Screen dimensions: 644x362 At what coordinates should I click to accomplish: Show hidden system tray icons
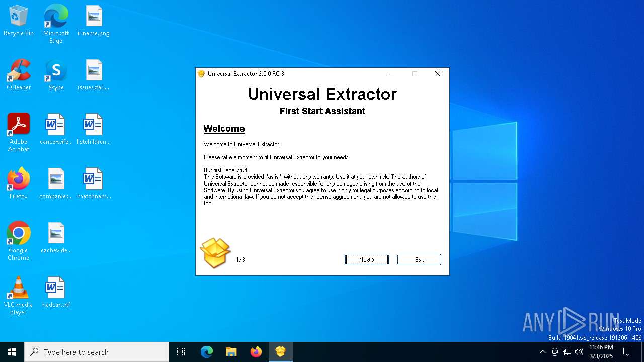(542, 352)
